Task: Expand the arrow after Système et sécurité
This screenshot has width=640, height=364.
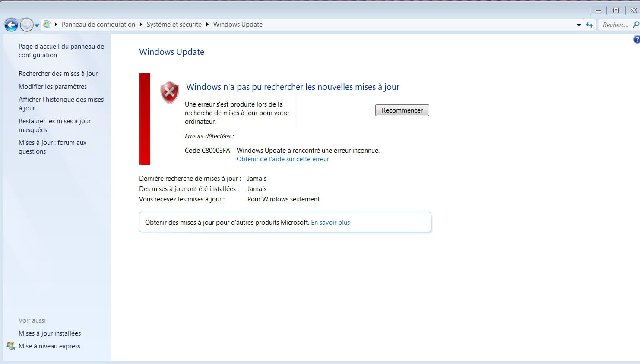Action: pyautogui.click(x=207, y=25)
